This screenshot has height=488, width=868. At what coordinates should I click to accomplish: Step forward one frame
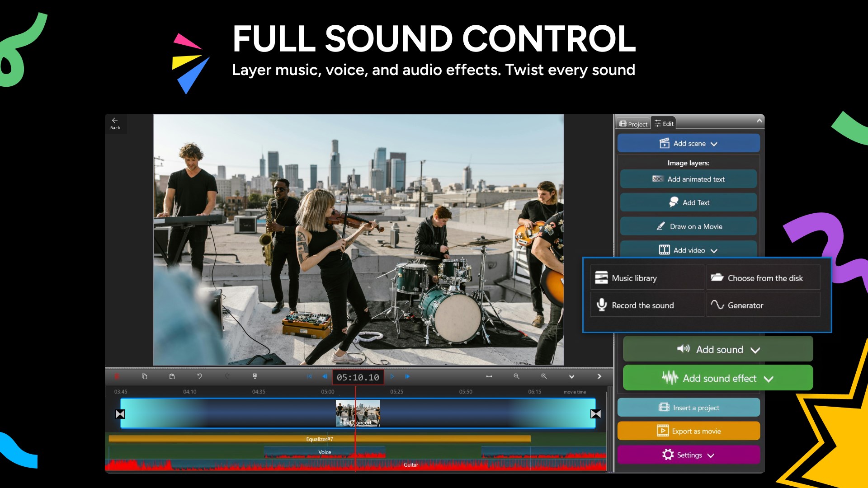(x=407, y=376)
